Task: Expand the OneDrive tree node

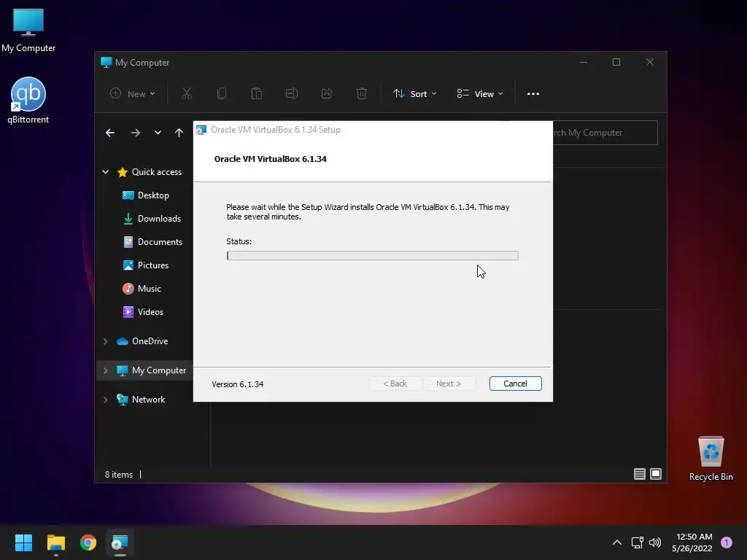Action: [x=105, y=341]
